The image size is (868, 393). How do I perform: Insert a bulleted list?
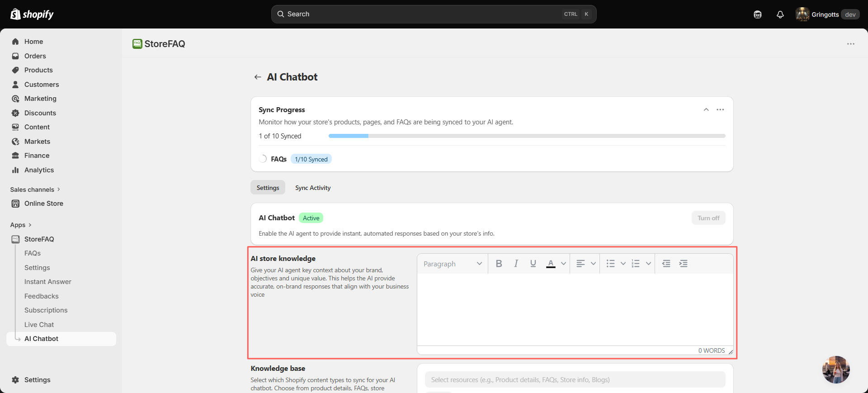611,264
